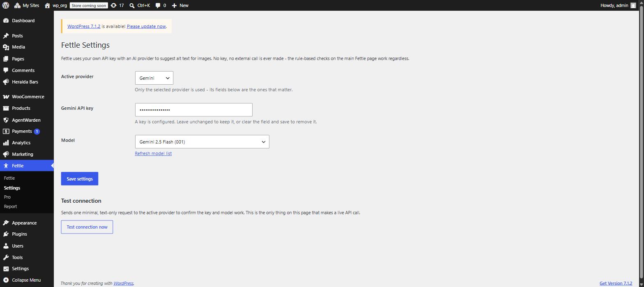Select the Marketing megaphone icon
Screen dimensions: 644x287
(x=6, y=154)
